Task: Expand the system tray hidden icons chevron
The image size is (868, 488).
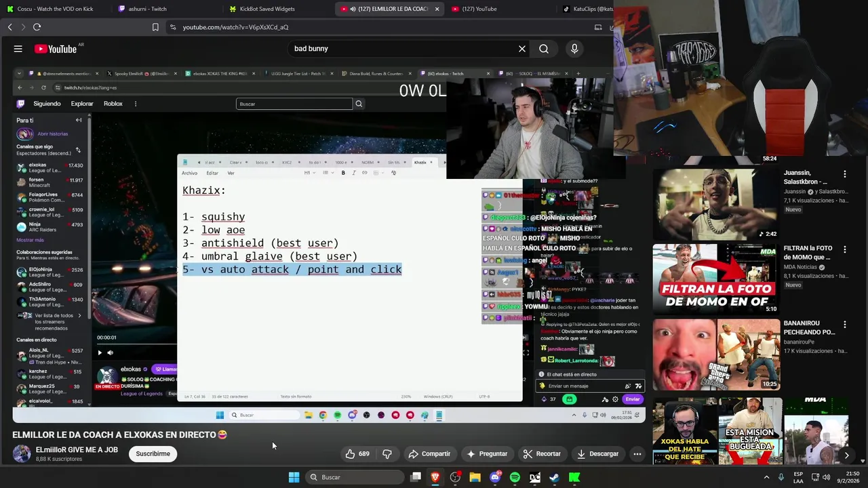Action: click(767, 477)
